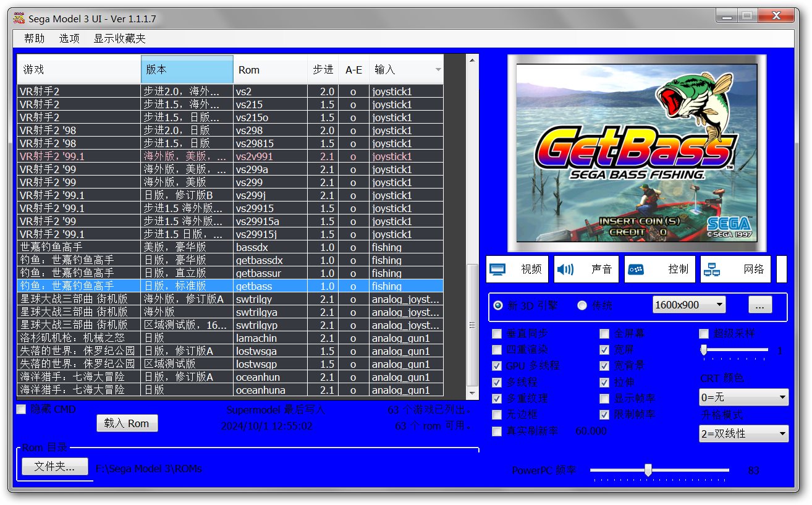The height and width of the screenshot is (505, 812).
Task: Click the Sega Model 3 UI title bar icon
Action: pyautogui.click(x=19, y=18)
